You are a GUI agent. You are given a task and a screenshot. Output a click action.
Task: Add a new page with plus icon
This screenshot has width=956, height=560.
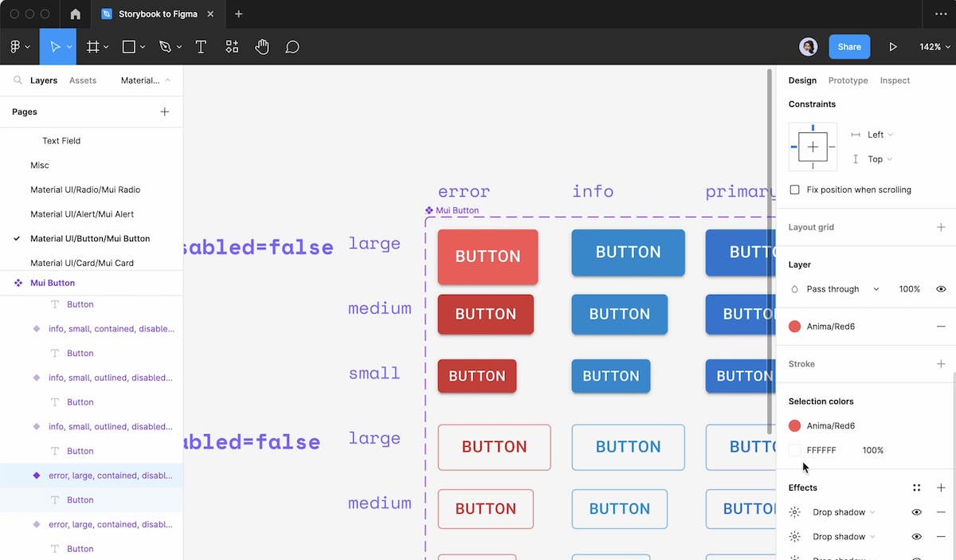165,112
